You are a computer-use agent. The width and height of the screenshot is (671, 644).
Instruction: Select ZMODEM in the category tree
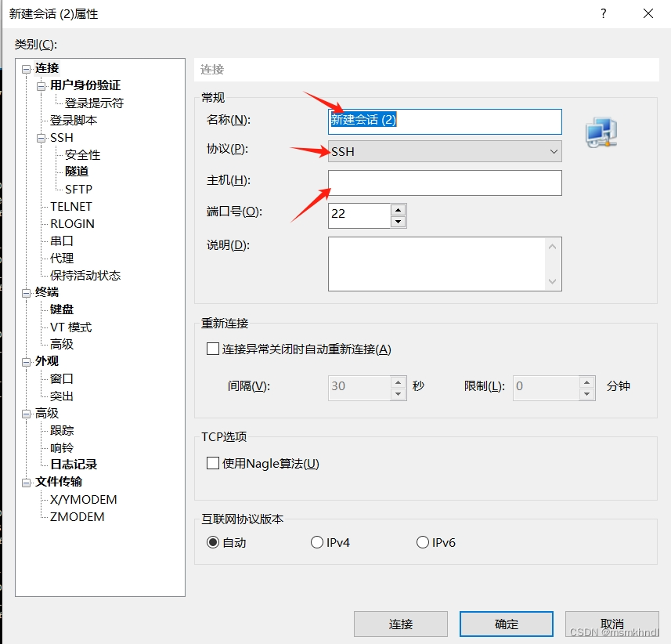77,517
